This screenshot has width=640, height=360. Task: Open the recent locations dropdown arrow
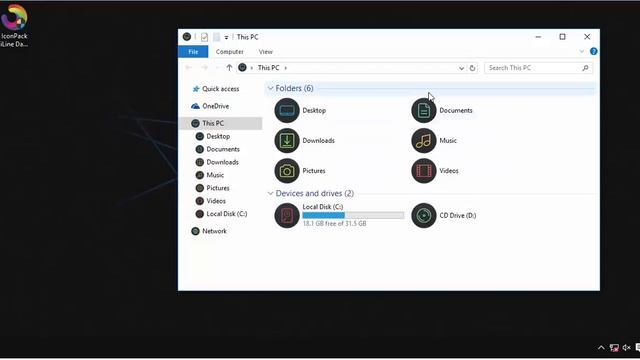(218, 68)
